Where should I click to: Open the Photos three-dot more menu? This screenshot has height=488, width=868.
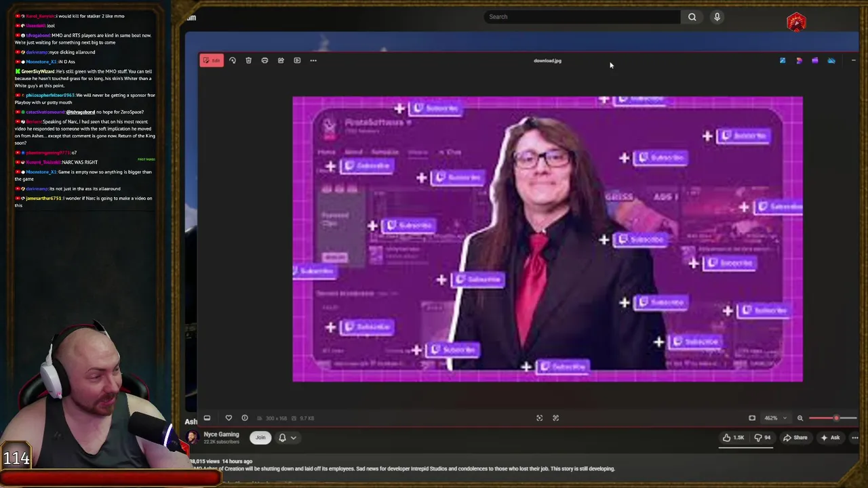pyautogui.click(x=313, y=60)
